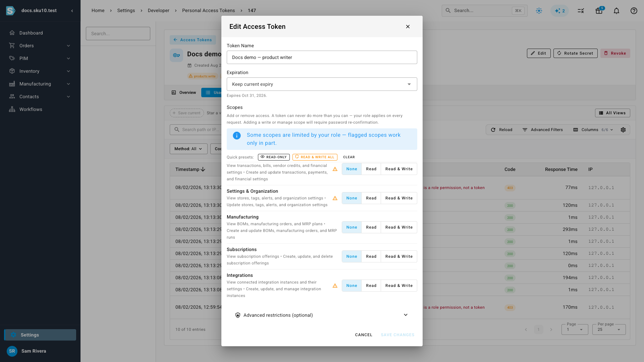
Task: Set Subscriptions scope to Read
Action: [371, 256]
